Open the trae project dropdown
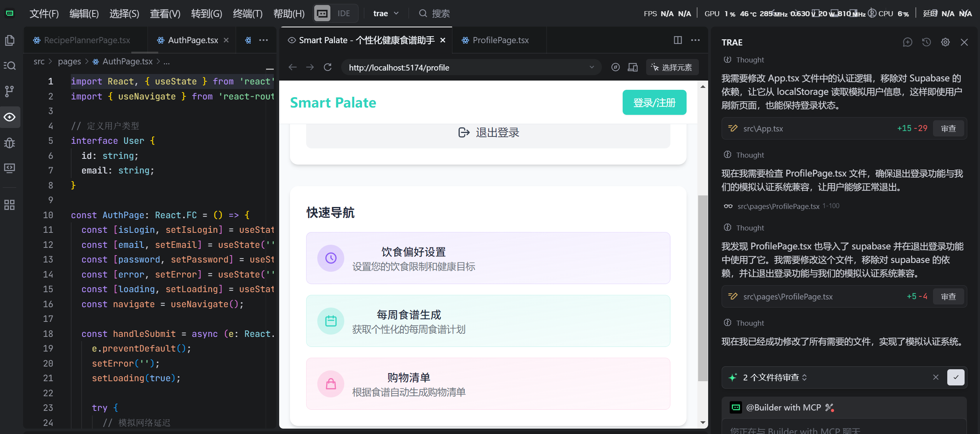The width and height of the screenshot is (980, 434). coord(385,13)
